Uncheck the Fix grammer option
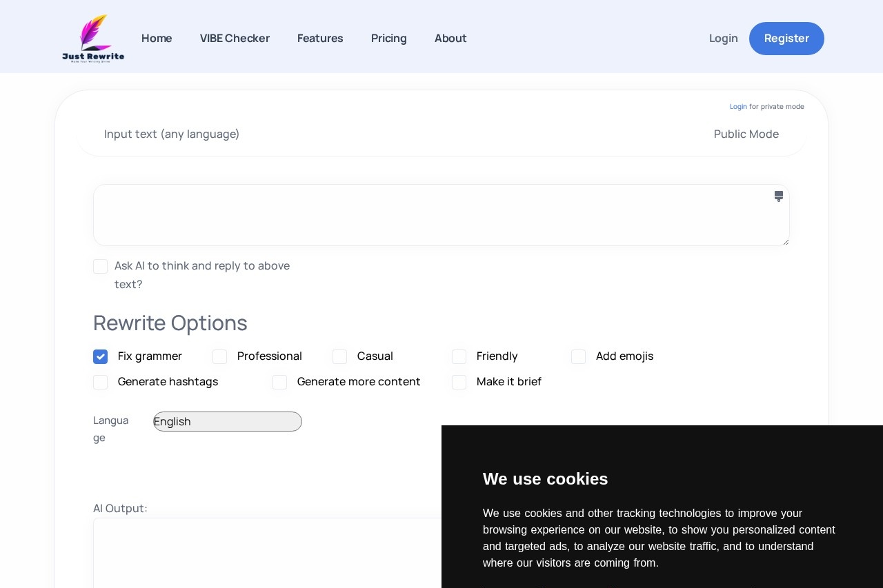883x588 pixels. [x=101, y=357]
